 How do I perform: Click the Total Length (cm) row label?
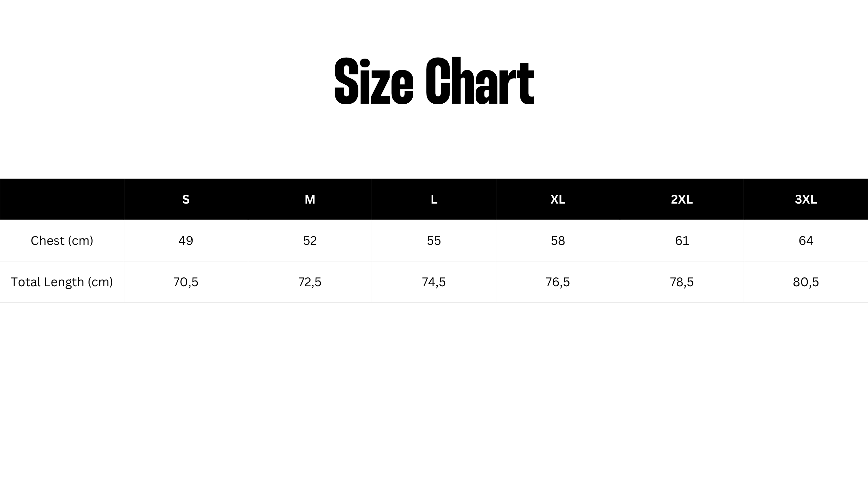coord(62,282)
